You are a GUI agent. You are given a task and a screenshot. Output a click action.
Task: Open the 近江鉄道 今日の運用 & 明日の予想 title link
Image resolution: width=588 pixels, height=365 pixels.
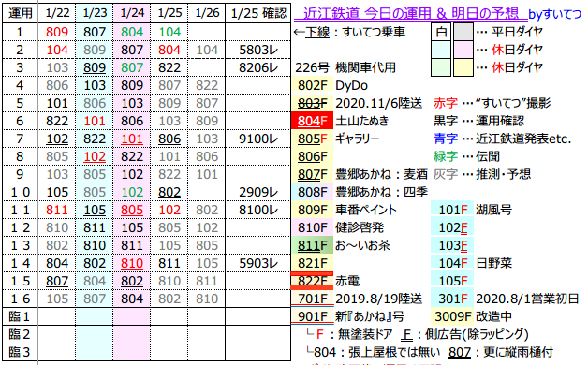411,14
